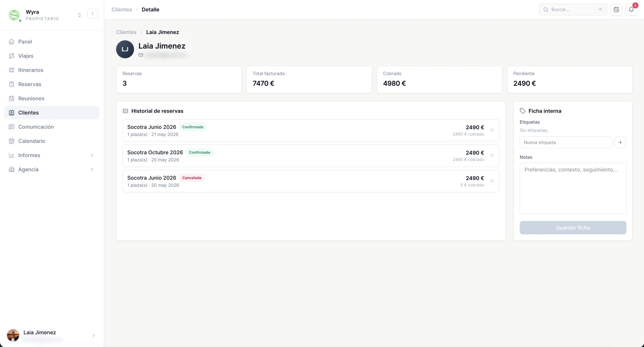Image resolution: width=644 pixels, height=347 pixels.
Task: Open Itinerarios section
Action: (52, 70)
